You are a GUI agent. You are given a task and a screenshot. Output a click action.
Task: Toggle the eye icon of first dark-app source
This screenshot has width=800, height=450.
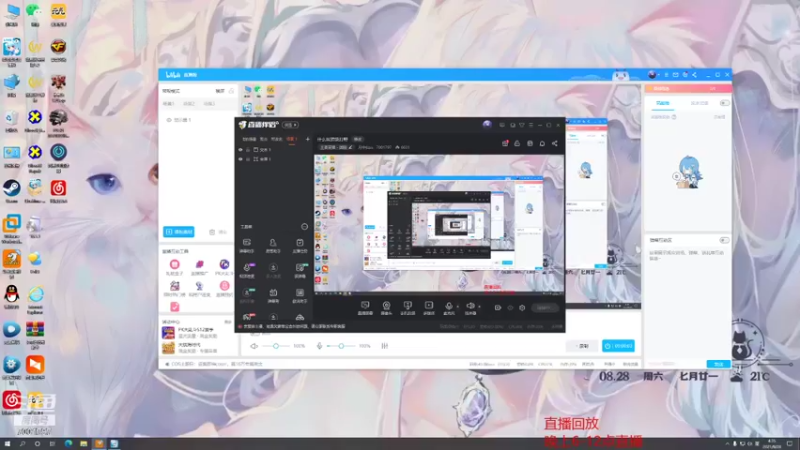[241, 150]
